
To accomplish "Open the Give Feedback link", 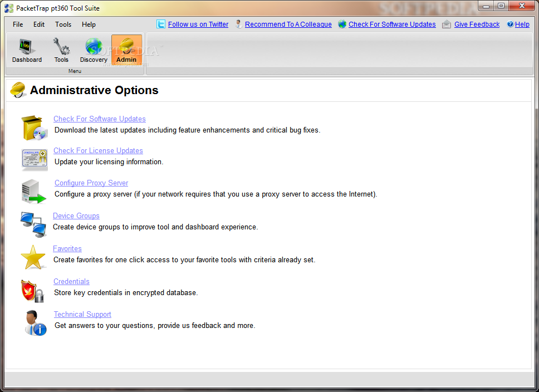I will [477, 24].
